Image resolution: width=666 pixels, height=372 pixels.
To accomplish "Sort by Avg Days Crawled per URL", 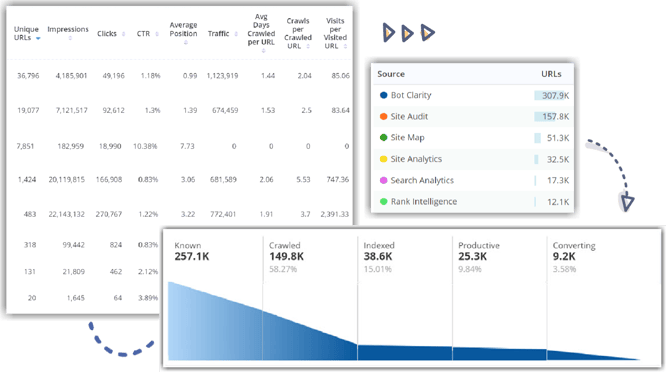I will pyautogui.click(x=263, y=51).
